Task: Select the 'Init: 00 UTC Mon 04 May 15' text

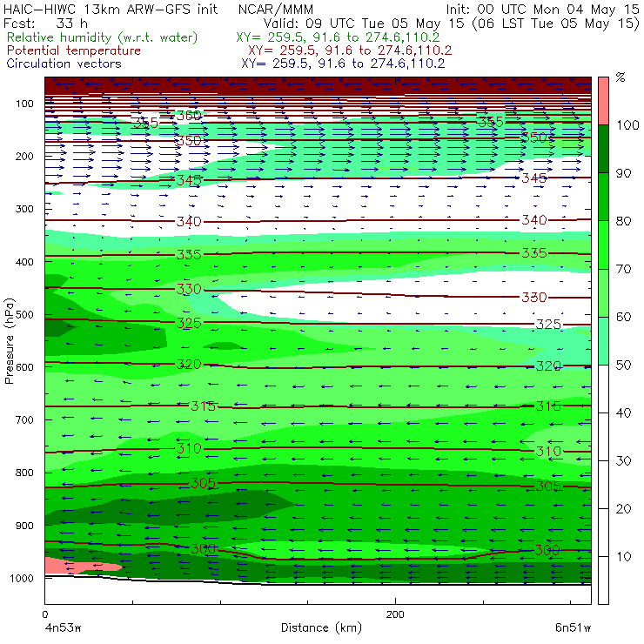Action: (x=542, y=10)
